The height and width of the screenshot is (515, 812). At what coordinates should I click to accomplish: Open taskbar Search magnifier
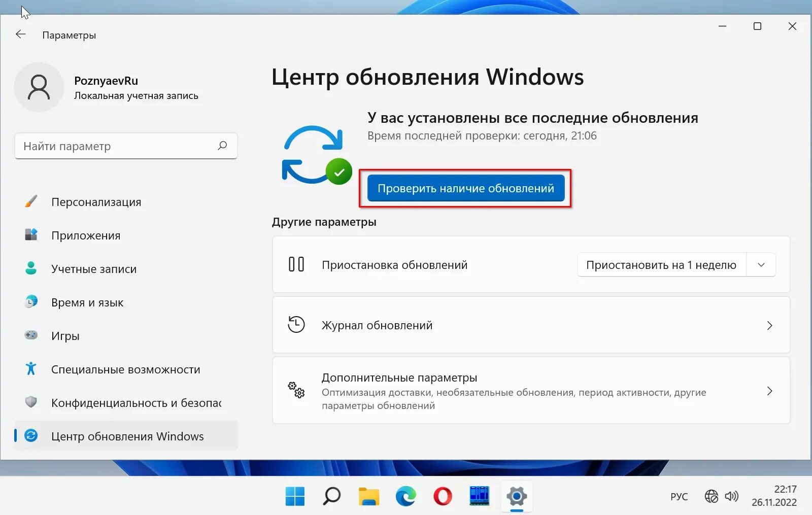point(332,496)
